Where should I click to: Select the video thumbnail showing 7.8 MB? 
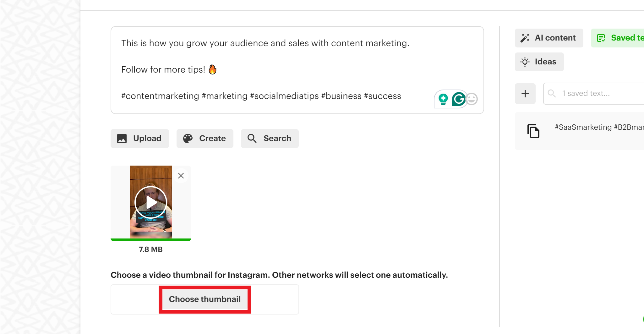point(150,202)
